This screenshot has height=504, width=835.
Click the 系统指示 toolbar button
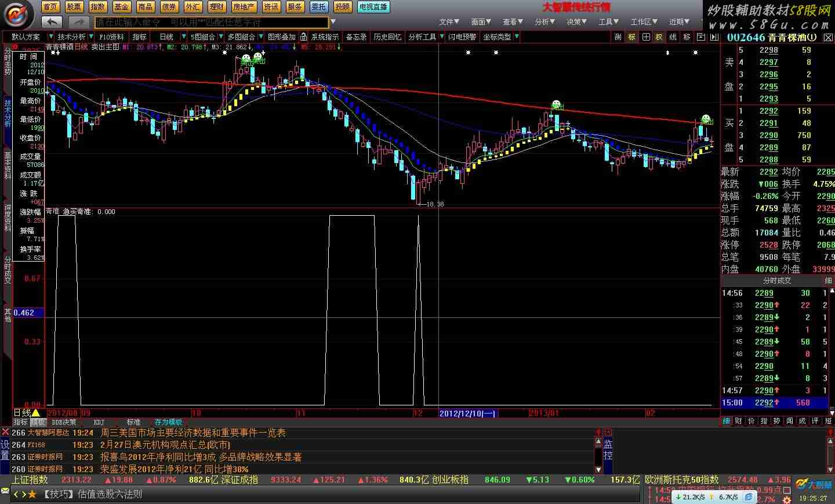tap(325, 37)
